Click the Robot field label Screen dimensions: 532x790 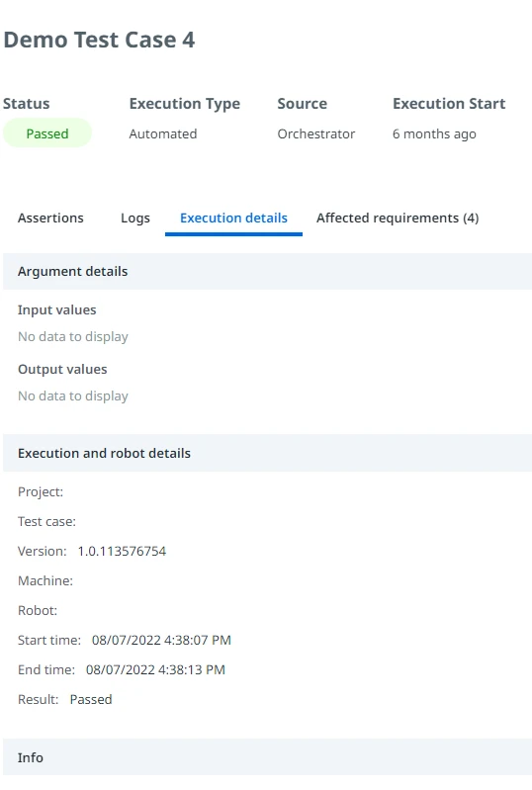point(38,611)
